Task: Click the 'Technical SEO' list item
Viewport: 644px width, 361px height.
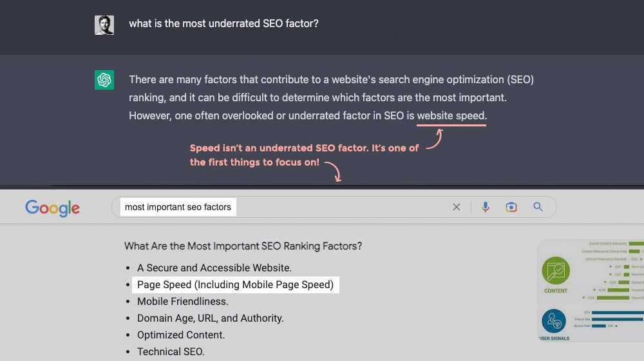Action: pyautogui.click(x=171, y=352)
